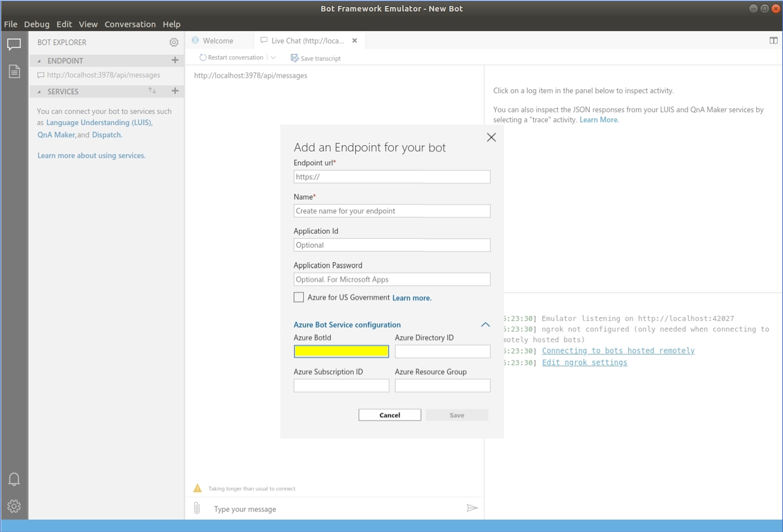Open Restart conversation dropdown arrow
The width and height of the screenshot is (783, 532).
273,58
